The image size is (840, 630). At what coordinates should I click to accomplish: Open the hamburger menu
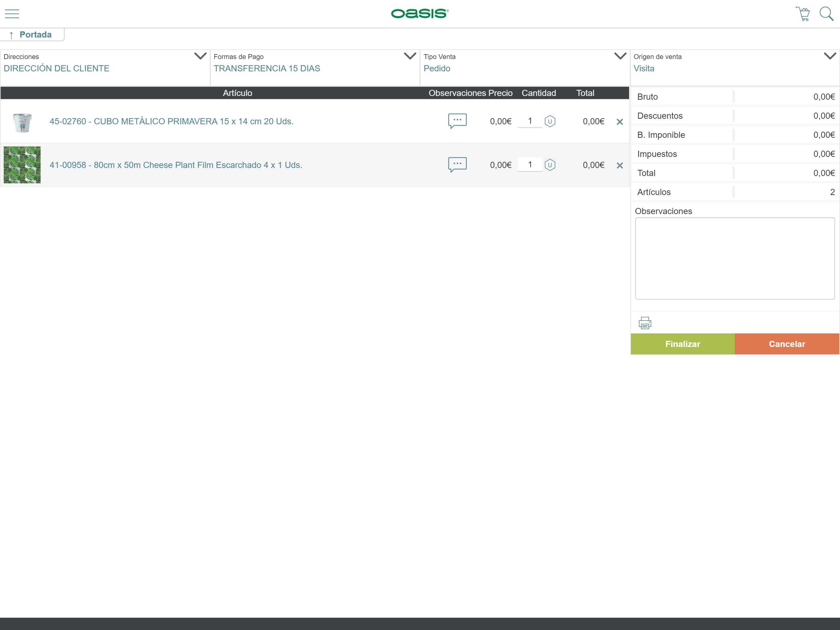[12, 14]
